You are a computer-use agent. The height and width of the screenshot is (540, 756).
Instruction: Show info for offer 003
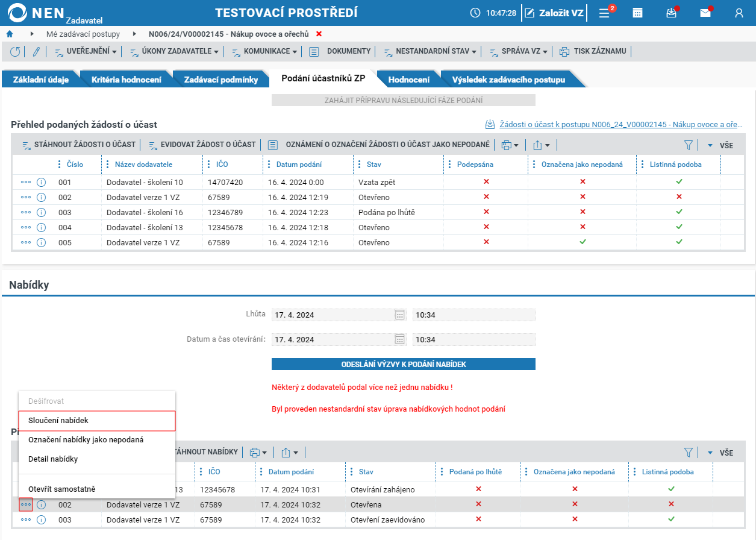[x=41, y=520]
